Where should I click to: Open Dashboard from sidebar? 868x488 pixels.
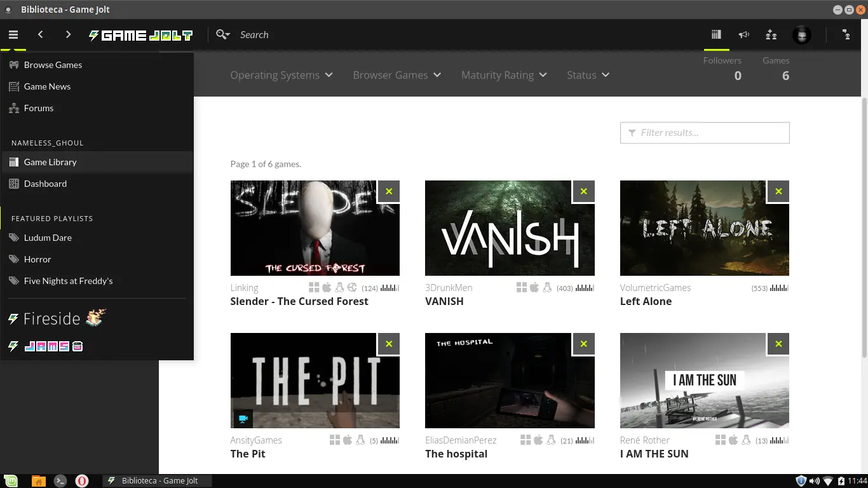tap(97, 184)
